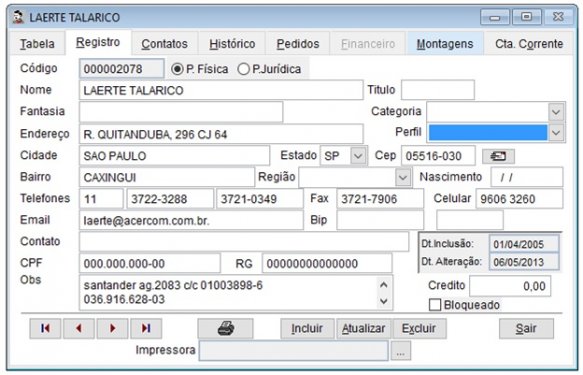The image size is (583, 375).
Task: Go to the first record
Action: click(45, 329)
